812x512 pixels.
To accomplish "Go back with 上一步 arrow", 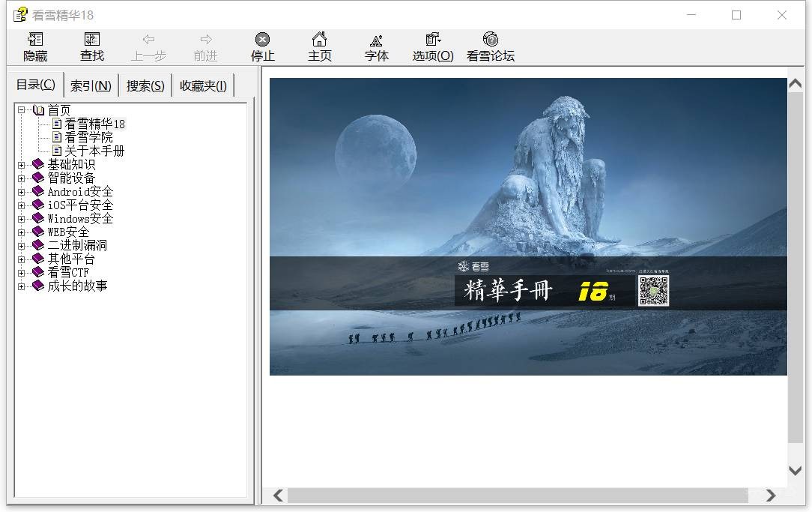I will 148,40.
